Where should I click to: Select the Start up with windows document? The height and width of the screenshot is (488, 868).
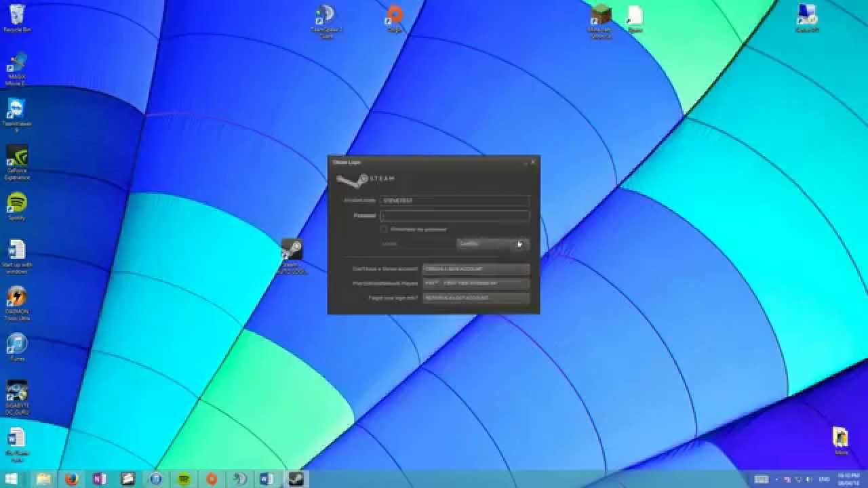[17, 256]
